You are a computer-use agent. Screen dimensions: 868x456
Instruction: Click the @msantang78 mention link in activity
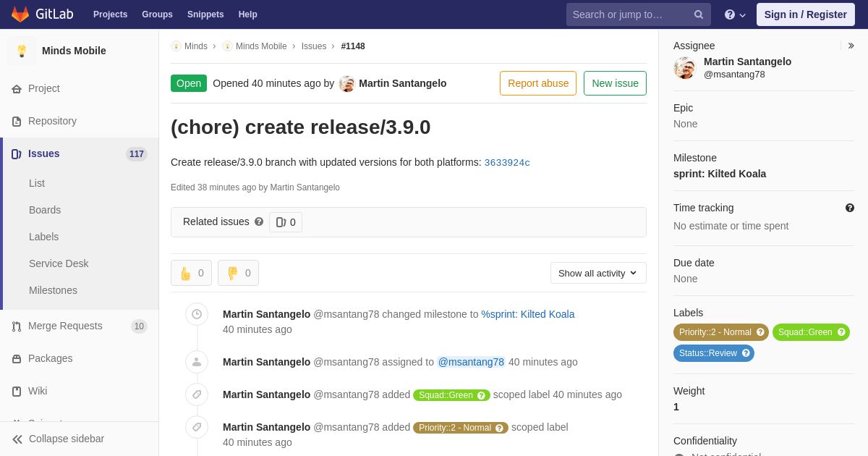[471, 362]
